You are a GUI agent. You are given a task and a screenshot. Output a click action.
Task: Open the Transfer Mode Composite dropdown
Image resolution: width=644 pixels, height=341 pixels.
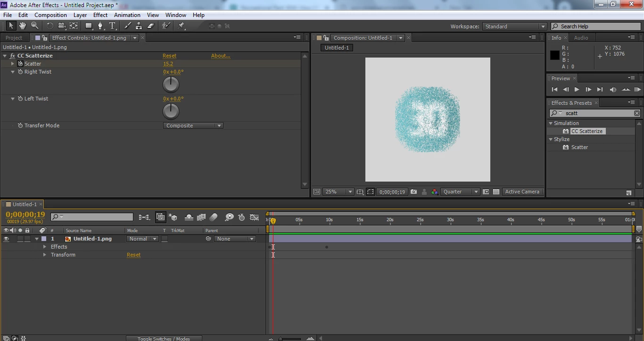(193, 125)
